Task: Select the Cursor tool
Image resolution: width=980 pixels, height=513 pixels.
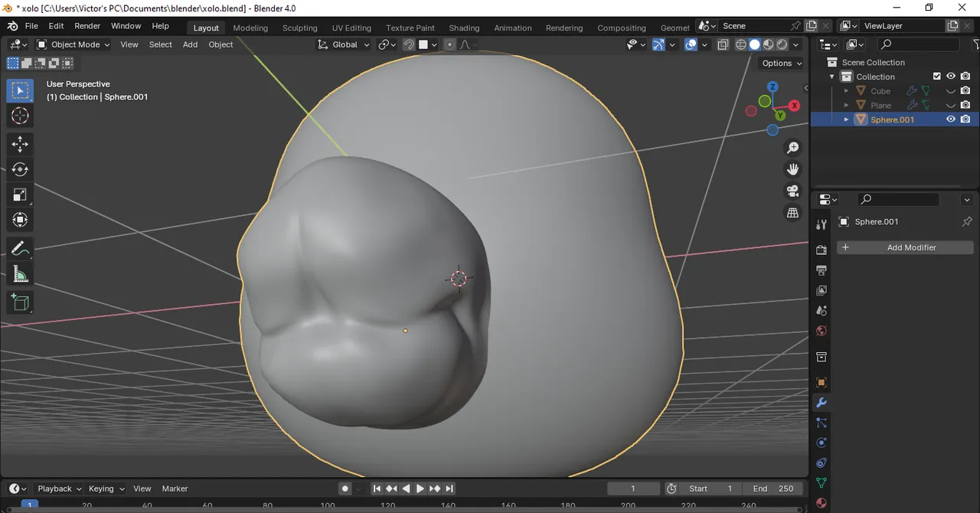Action: (x=21, y=116)
